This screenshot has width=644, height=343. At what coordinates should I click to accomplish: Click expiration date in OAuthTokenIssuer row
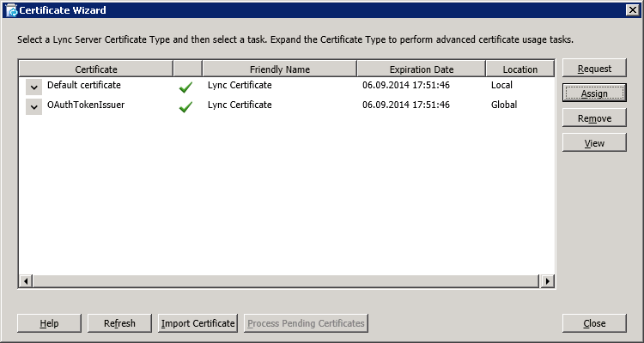pyautogui.click(x=406, y=105)
